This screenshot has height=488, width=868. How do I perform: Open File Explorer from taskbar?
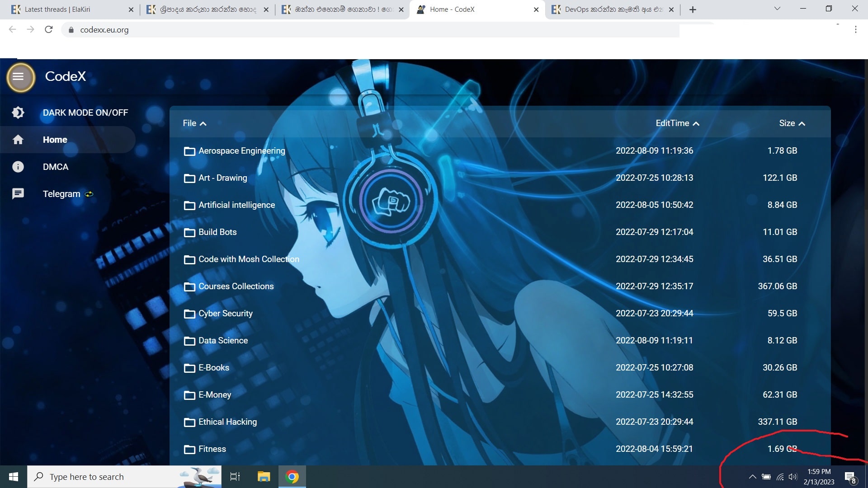(x=264, y=477)
